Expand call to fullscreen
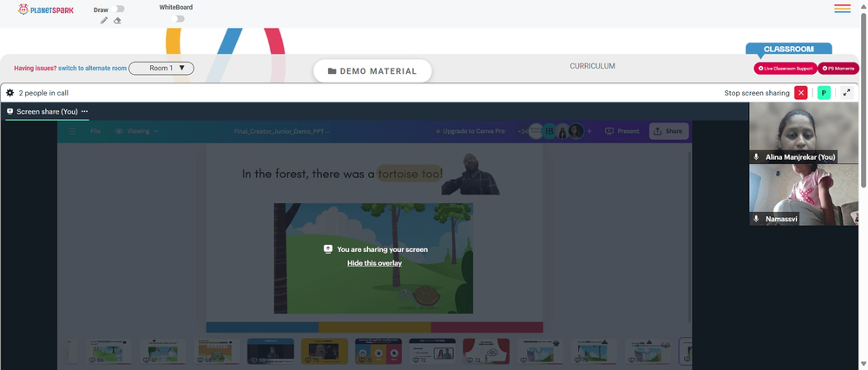 tap(846, 93)
